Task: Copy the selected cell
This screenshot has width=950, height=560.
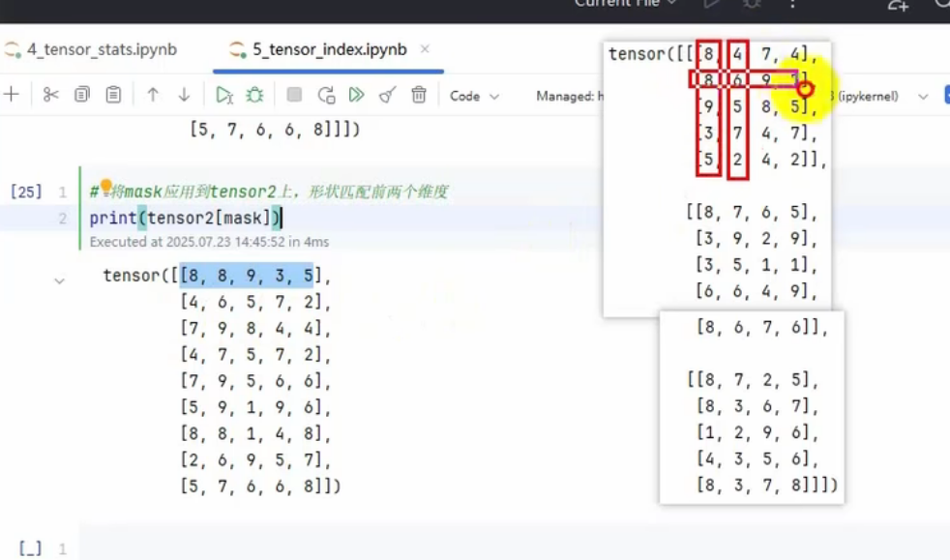Action: pyautogui.click(x=82, y=95)
